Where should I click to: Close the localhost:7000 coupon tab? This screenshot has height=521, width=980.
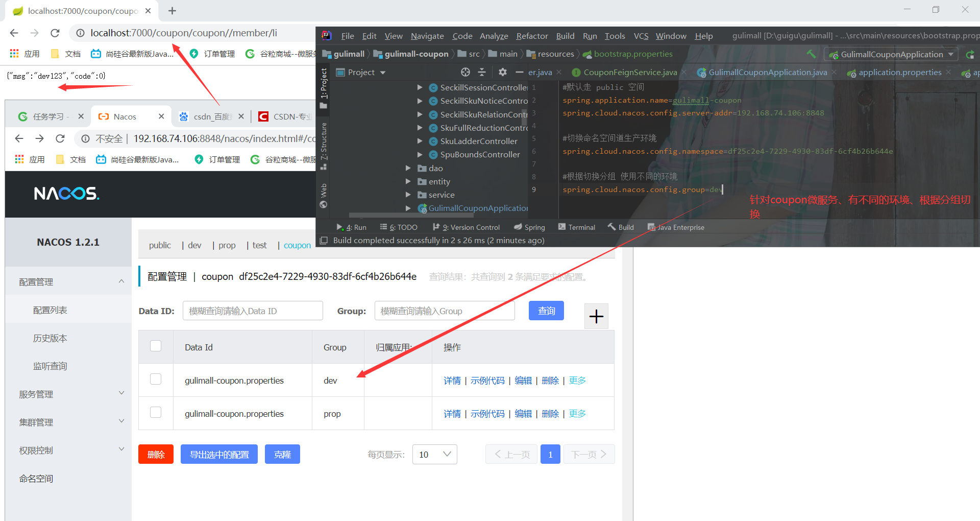click(148, 11)
